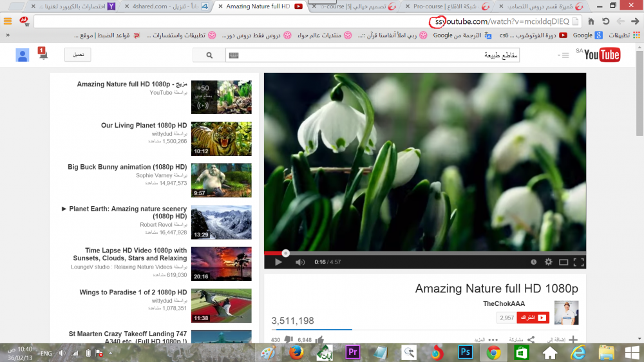Click the play button in video player
The width and height of the screenshot is (644, 362).
click(x=278, y=262)
